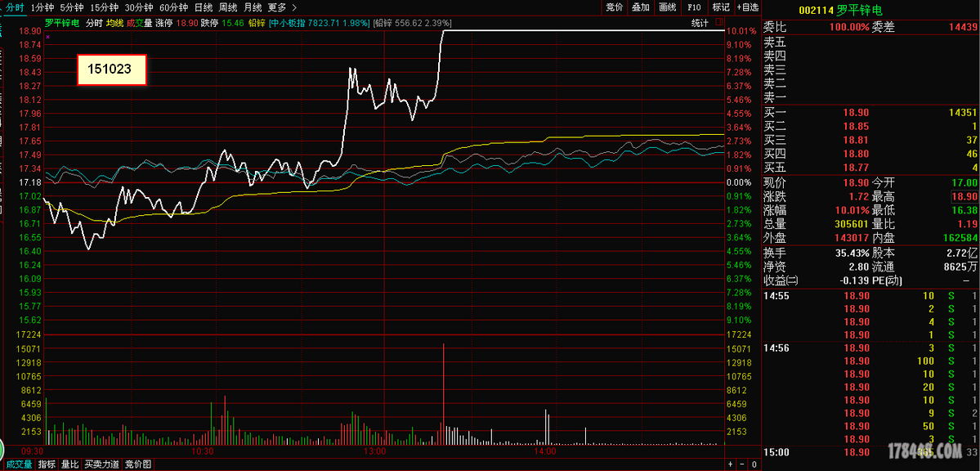980x471 pixels.
Task: Zoom out chart with minus button
Action: click(x=742, y=464)
